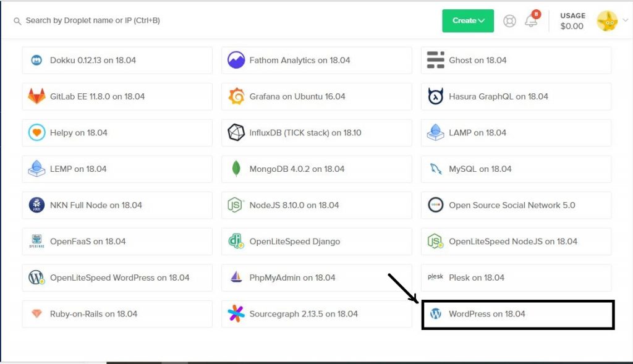Click the OpenLiteSpeed Django icon
The image size is (633, 364).
coord(236,241)
